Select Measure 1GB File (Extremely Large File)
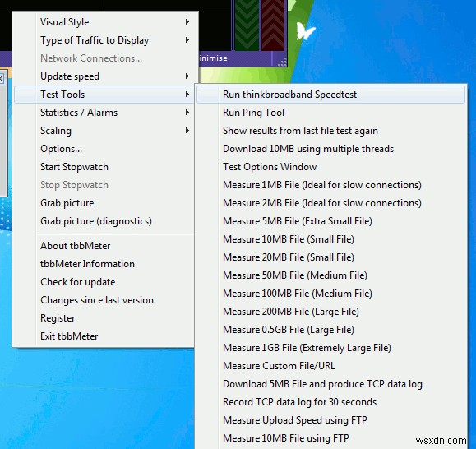The width and height of the screenshot is (476, 449). pyautogui.click(x=330, y=348)
